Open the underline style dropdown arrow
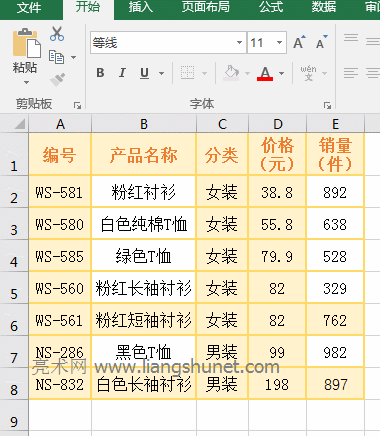 tap(161, 73)
